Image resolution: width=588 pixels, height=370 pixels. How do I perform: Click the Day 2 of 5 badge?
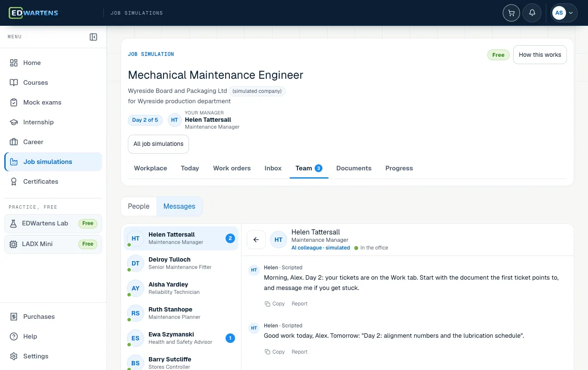pos(145,120)
